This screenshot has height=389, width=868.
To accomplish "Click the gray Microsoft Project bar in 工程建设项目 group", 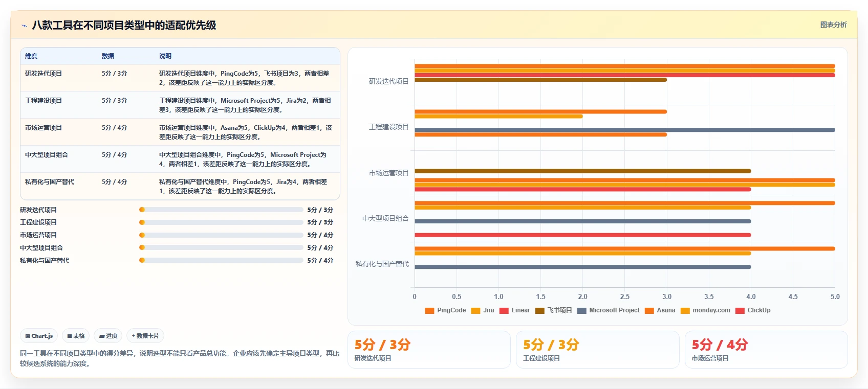I will point(624,130).
